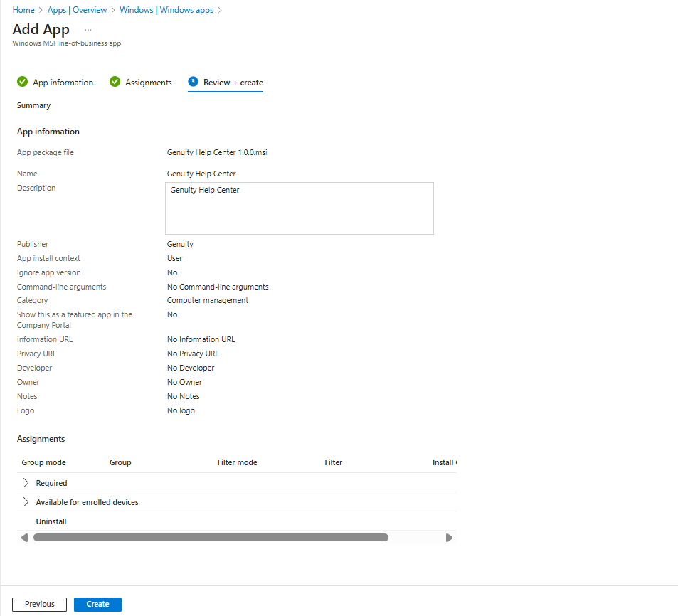Viewport: 678px width, 616px height.
Task: Click the step 3 circle icon
Action: tap(193, 82)
